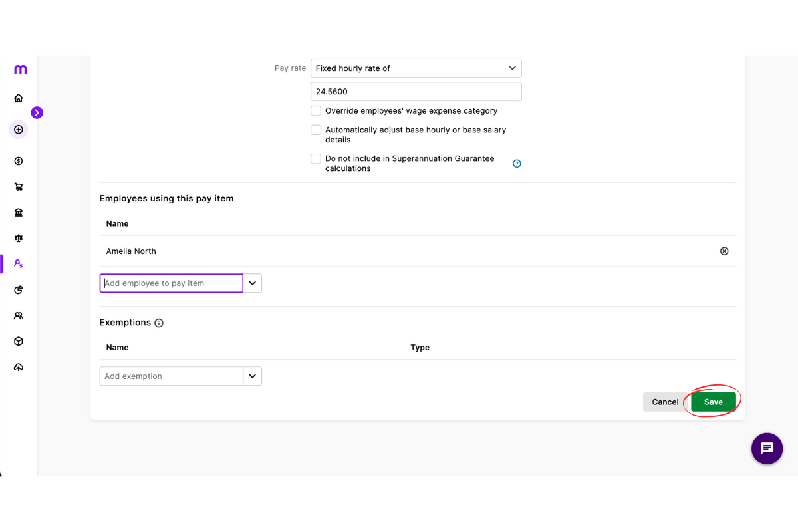The width and height of the screenshot is (798, 532).
Task: Enable Override employees' wage expense category
Action: point(316,111)
